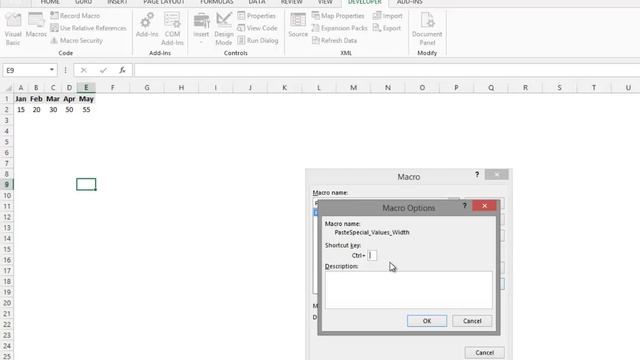Open the Document Panel
The image size is (640, 360).
427,28
